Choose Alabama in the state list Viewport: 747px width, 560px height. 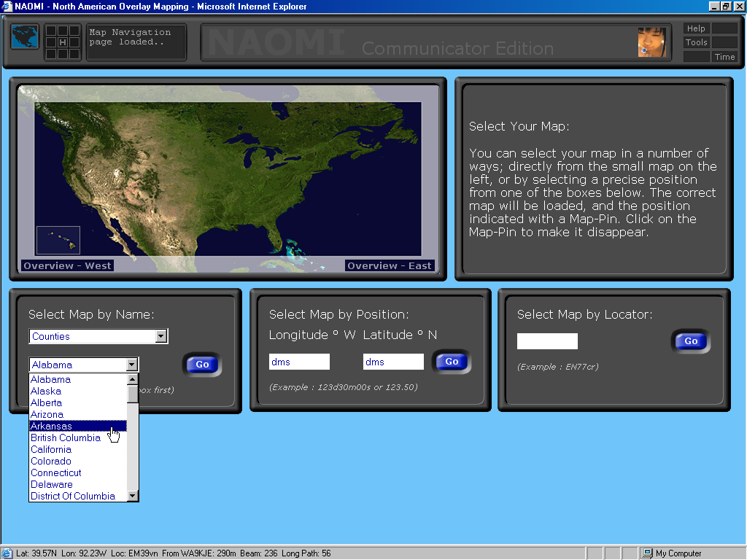tap(78, 379)
